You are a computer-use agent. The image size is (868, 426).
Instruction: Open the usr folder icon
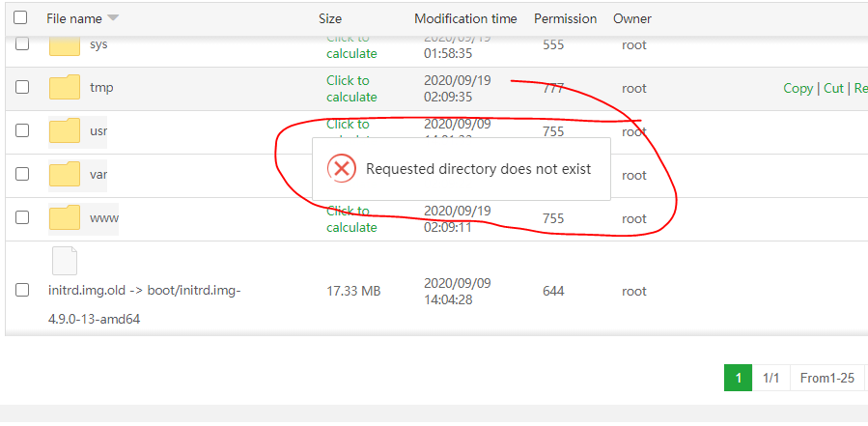pyautogui.click(x=65, y=130)
